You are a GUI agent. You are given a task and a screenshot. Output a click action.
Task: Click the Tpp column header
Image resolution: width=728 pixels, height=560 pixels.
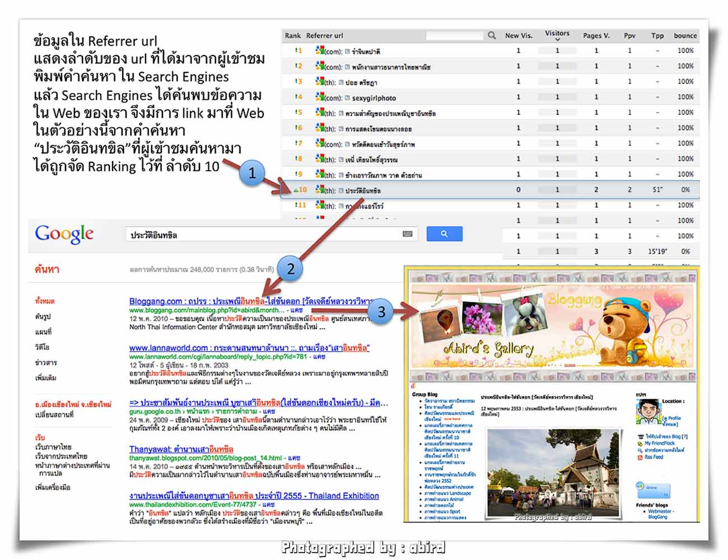(657, 35)
